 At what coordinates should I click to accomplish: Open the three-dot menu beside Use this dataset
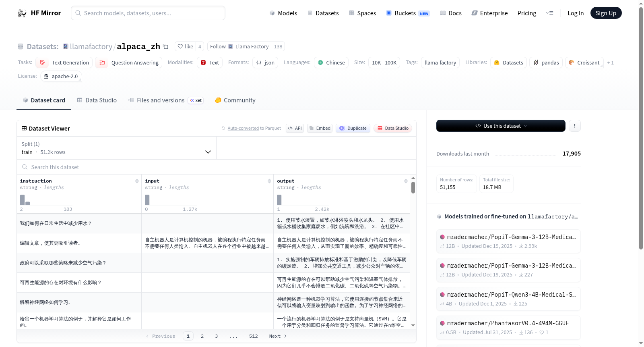pyautogui.click(x=574, y=126)
